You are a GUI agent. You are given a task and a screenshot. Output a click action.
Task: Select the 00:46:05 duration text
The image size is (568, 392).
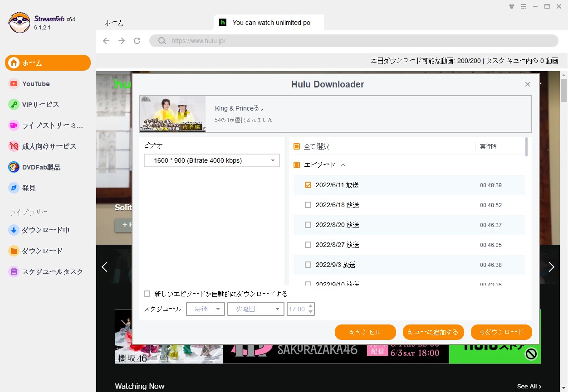(x=491, y=245)
